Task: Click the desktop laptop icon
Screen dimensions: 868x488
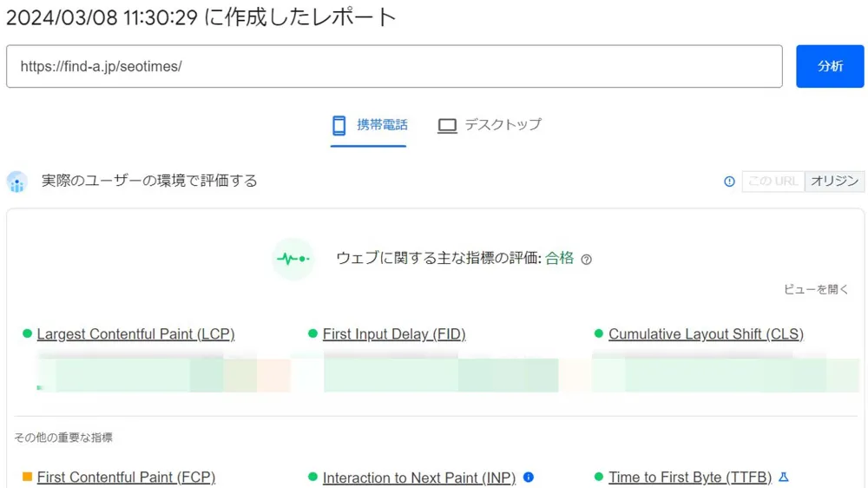Action: [447, 126]
